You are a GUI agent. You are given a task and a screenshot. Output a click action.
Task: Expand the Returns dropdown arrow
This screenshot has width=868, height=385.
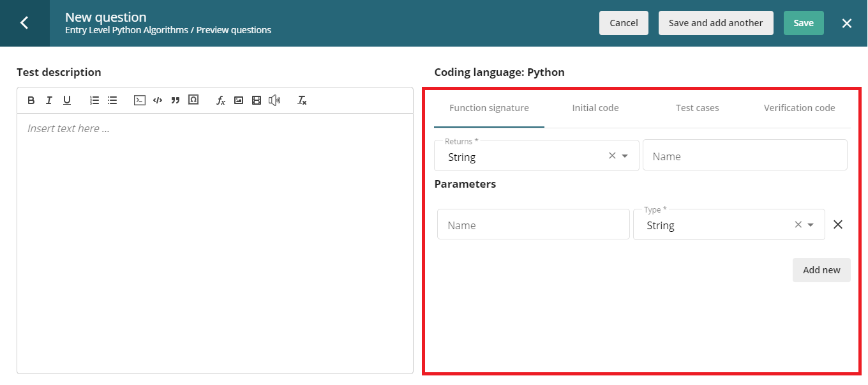(x=625, y=156)
